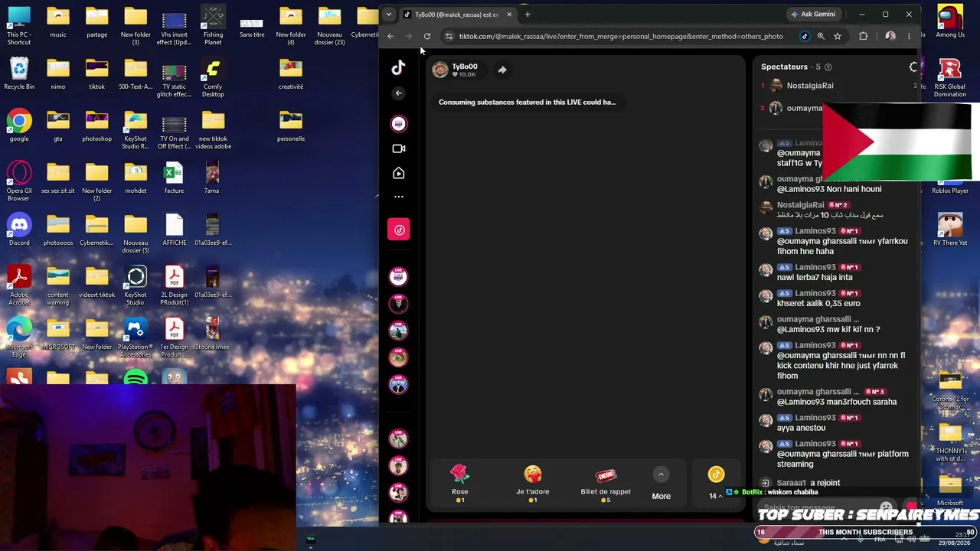This screenshot has height=551, width=980.
Task: Select the TyBo00 TikTok browser tab
Action: (458, 15)
